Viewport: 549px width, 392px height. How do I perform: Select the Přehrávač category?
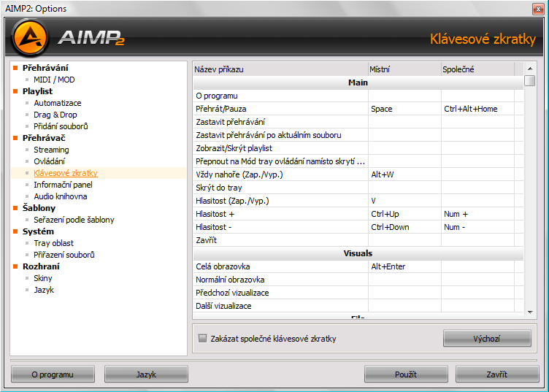click(x=44, y=138)
